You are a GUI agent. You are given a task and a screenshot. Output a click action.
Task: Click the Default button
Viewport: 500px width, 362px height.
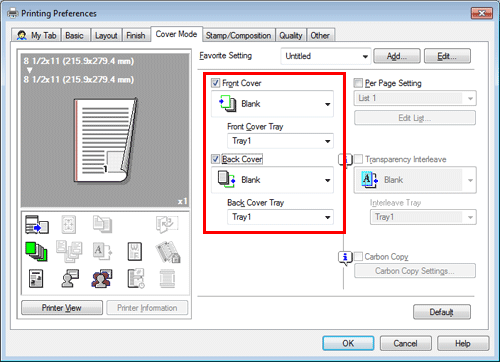click(x=442, y=312)
